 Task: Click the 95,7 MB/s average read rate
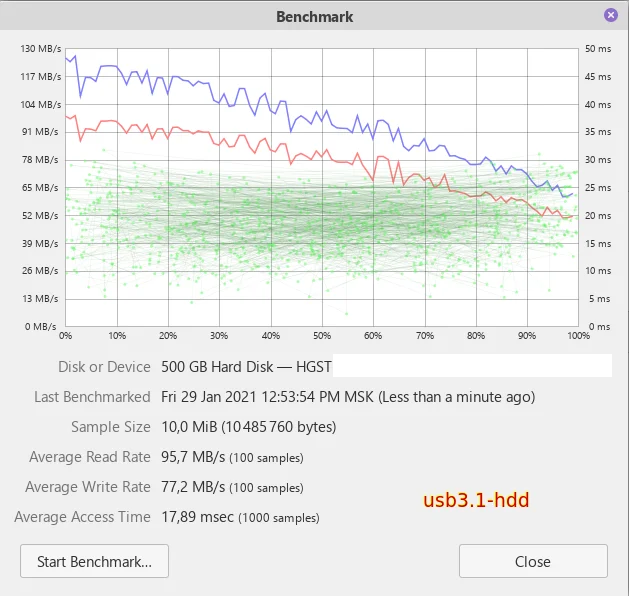click(x=232, y=457)
